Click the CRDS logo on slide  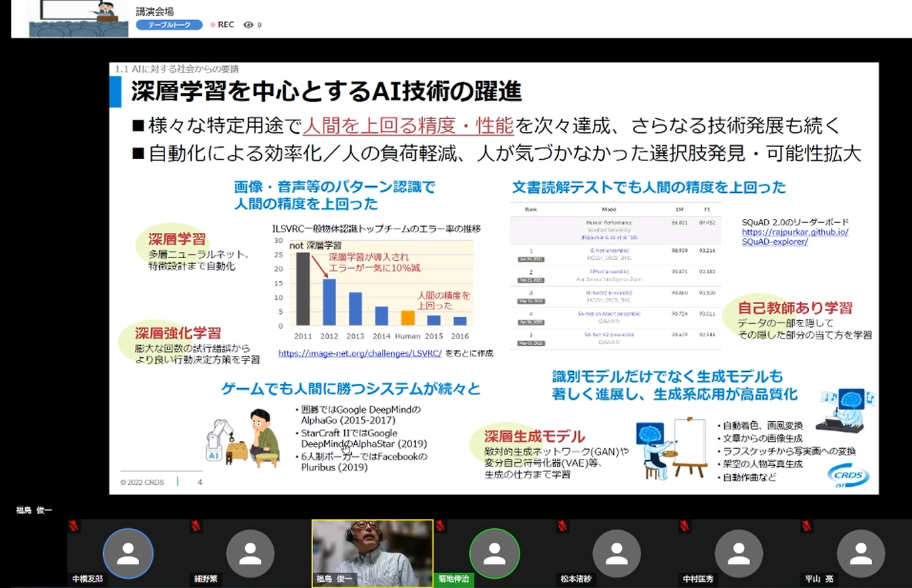[847, 476]
